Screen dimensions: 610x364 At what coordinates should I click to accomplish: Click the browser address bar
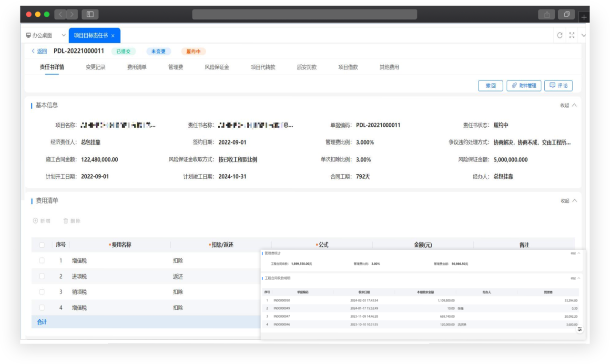pos(305,14)
